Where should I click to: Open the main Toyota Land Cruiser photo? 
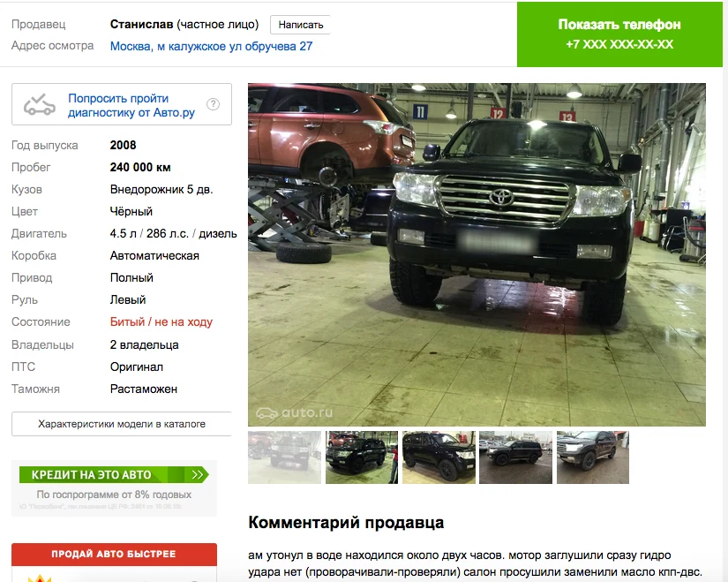click(477, 254)
